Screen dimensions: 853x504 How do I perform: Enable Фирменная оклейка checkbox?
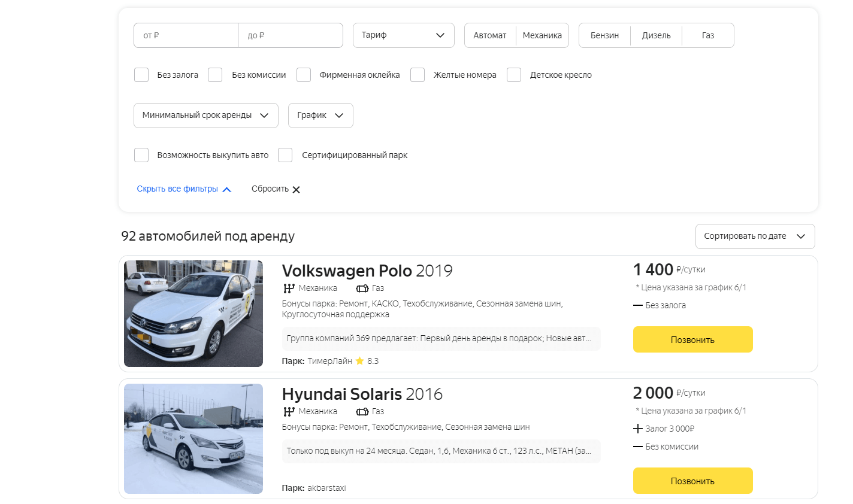point(304,75)
